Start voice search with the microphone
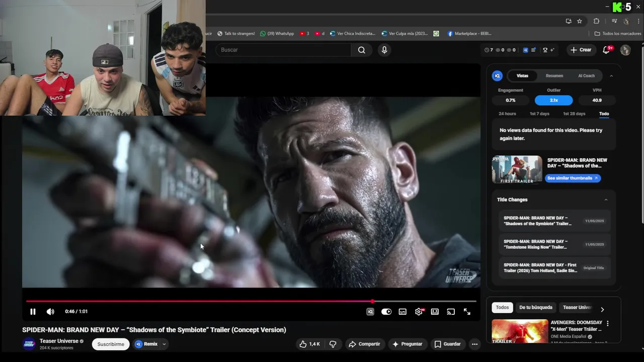This screenshot has width=644, height=362. [x=384, y=50]
